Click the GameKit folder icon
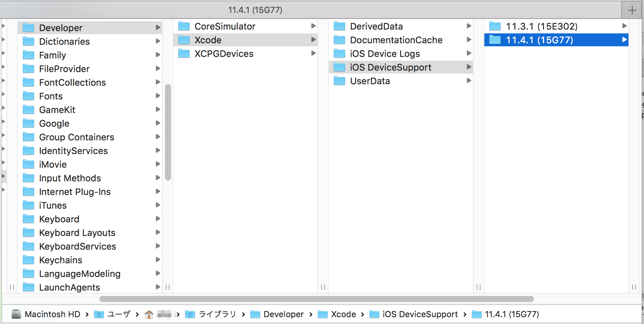 tap(28, 110)
